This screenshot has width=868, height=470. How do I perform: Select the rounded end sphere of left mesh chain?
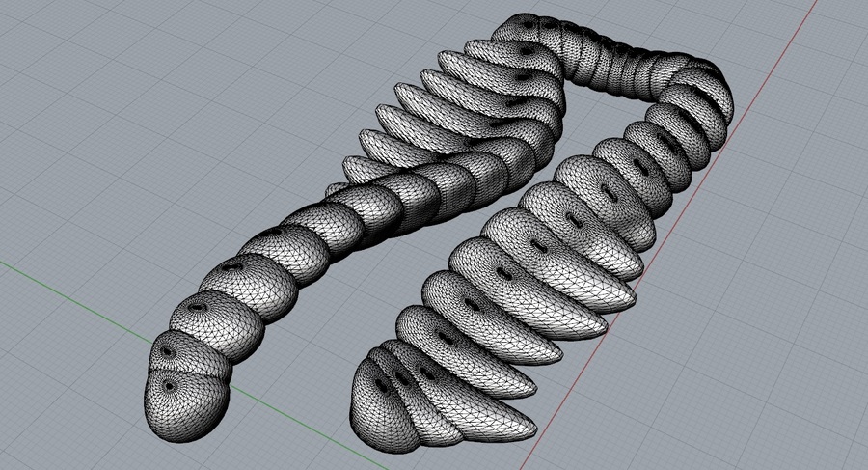186,405
